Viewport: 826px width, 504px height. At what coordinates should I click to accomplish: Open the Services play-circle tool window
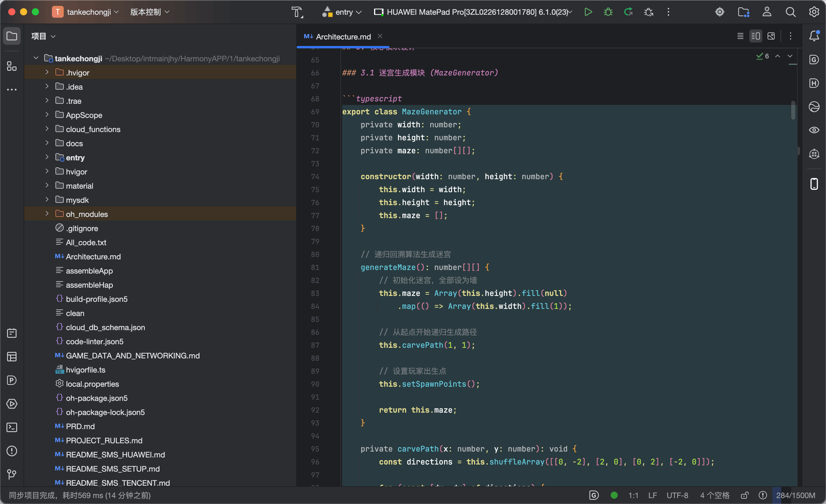coord(12,403)
